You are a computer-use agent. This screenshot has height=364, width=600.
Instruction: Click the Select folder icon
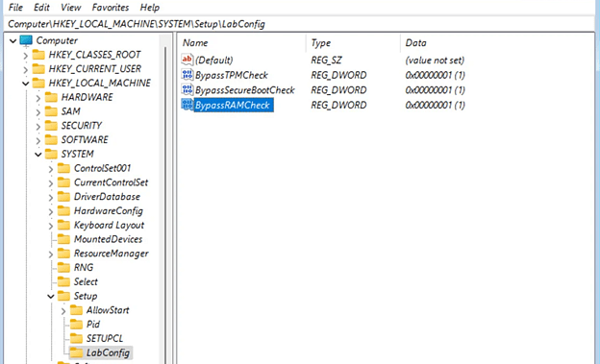(x=63, y=281)
